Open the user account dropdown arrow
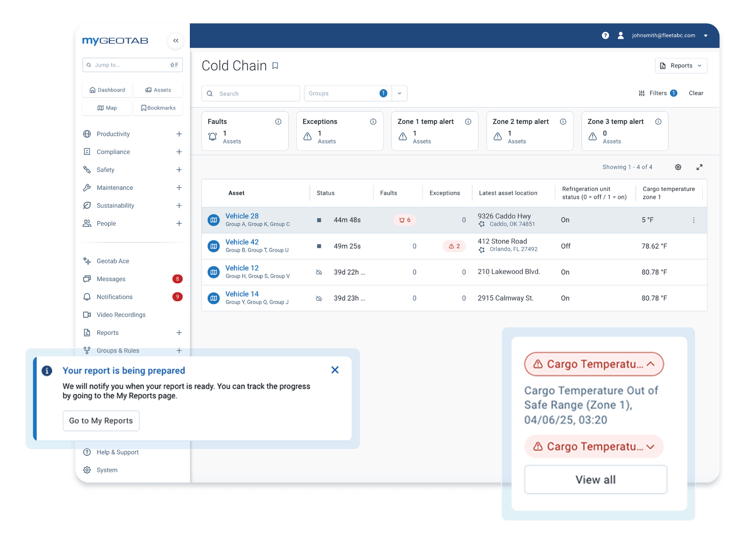Viewport: 756px width, 538px height. coord(706,36)
